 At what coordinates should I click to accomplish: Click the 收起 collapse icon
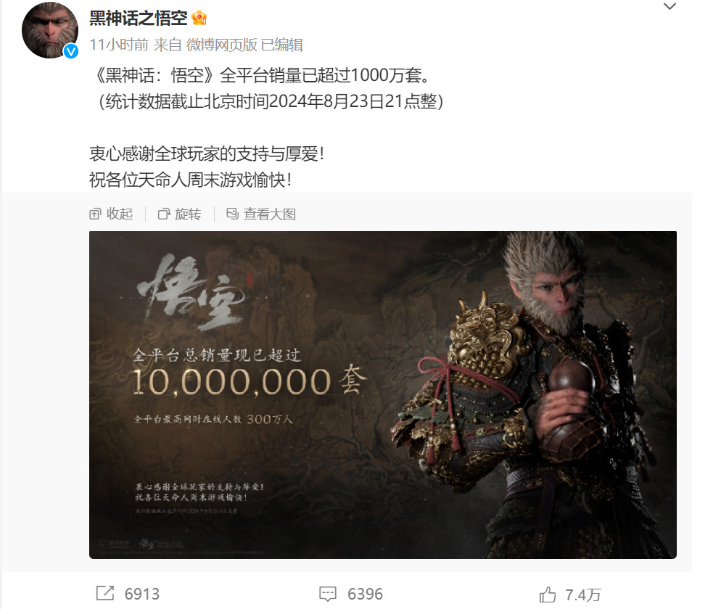tap(95, 214)
